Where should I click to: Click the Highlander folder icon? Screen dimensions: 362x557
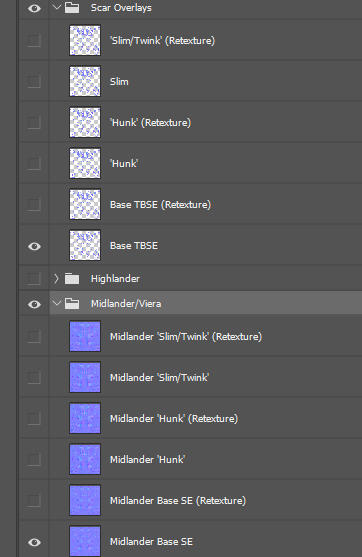pos(72,278)
